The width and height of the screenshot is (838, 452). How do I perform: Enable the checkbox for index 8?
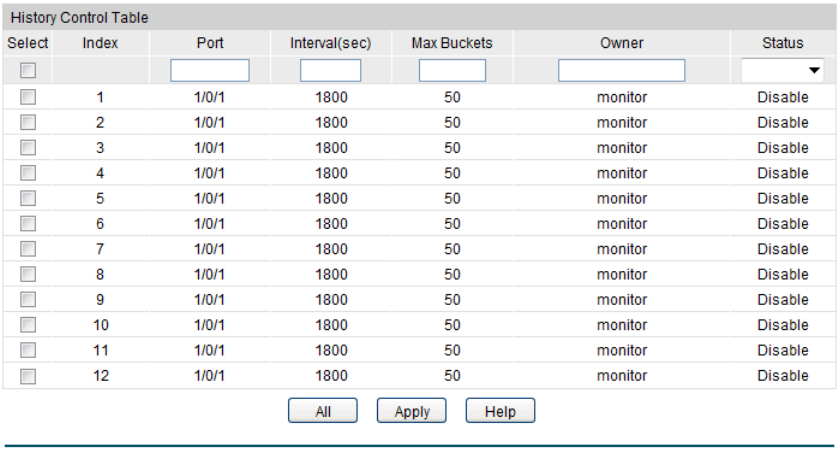28,274
